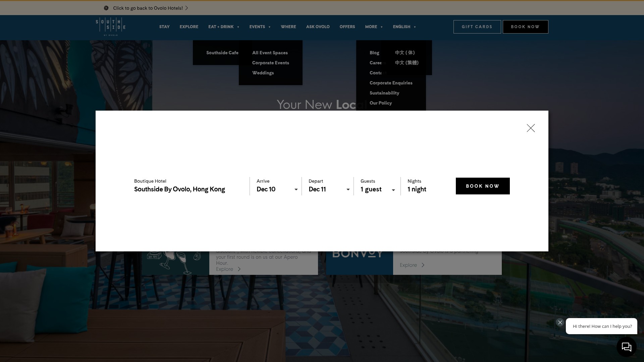
Task: Open the Explore menu item
Action: tap(189, 27)
